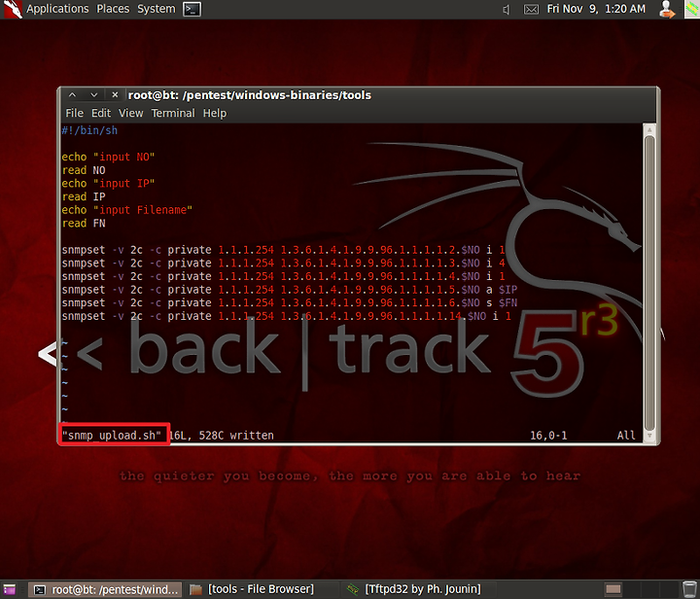This screenshot has width=700, height=599.
Task: Click snmpset line ending in 2.$NO i 1
Action: tap(284, 250)
